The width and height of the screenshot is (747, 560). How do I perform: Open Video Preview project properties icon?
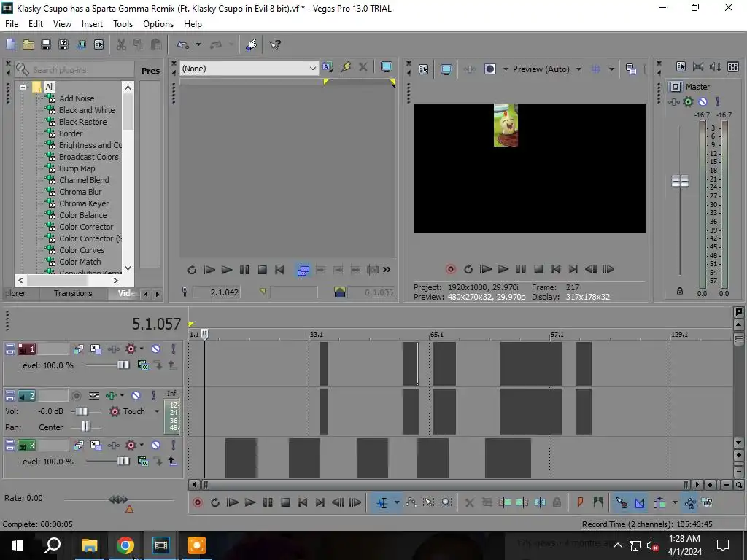[423, 69]
